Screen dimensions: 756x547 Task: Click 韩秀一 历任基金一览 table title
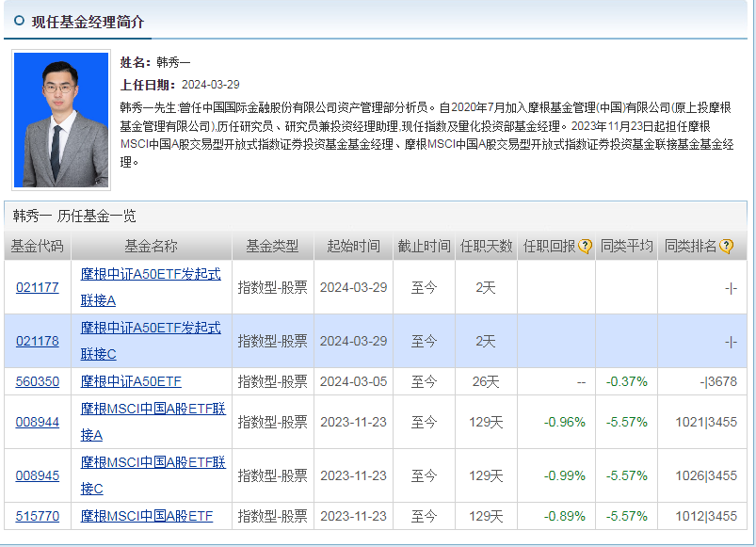pos(74,216)
